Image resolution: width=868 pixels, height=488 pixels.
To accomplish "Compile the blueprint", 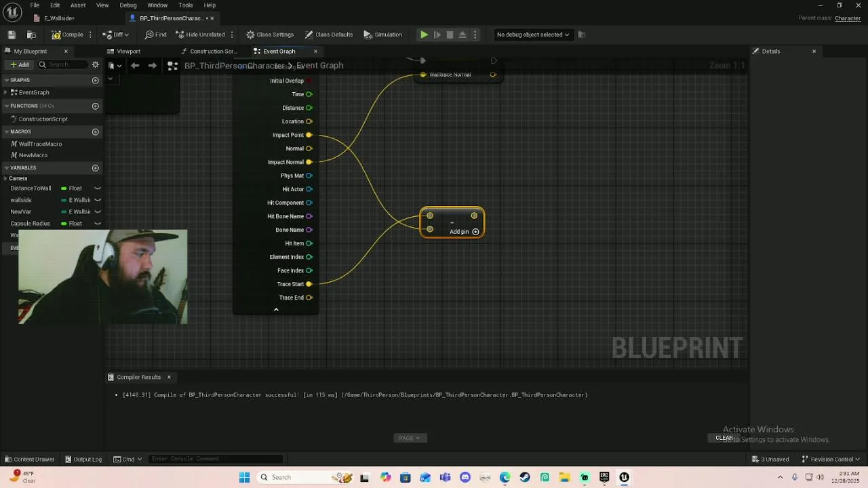I will [x=68, y=35].
